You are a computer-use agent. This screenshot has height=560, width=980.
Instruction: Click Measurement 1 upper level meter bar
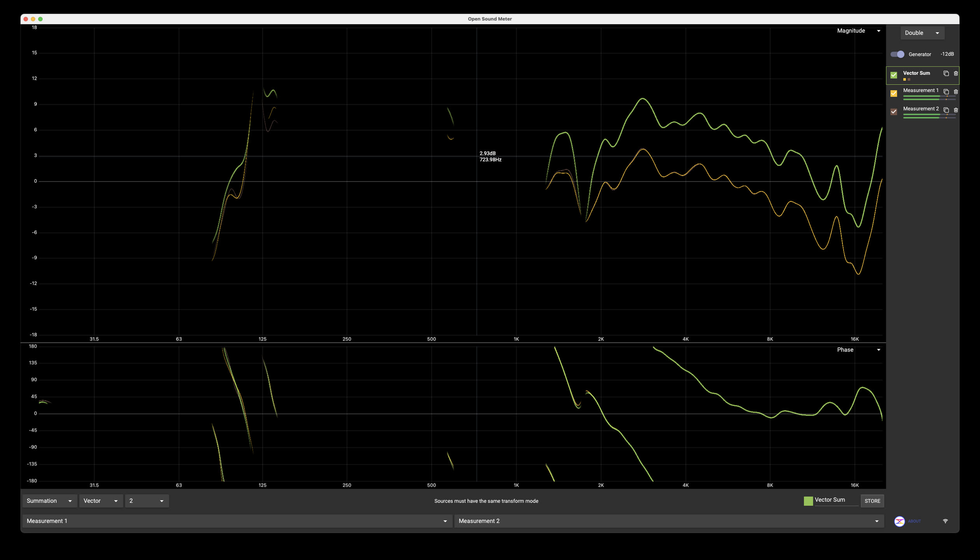tap(929, 96)
